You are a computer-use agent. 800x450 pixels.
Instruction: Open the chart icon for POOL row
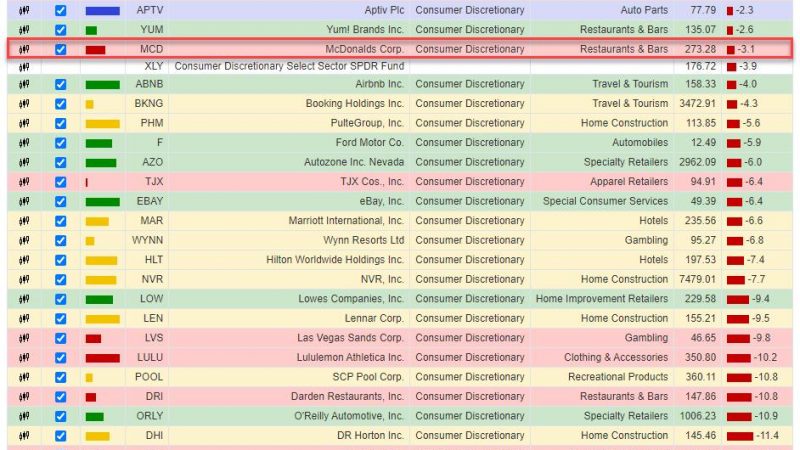coord(24,377)
